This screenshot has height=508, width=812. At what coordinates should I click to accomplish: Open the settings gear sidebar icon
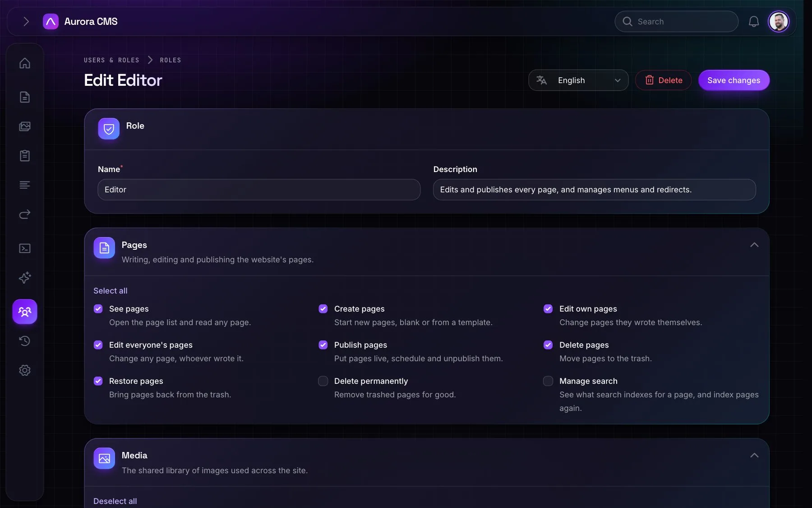tap(25, 370)
